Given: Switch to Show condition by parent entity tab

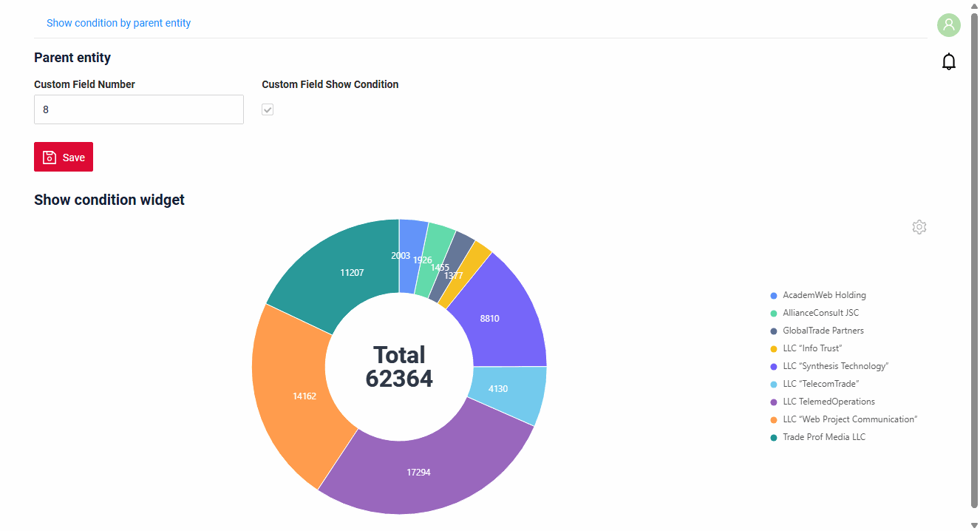Looking at the screenshot, I should click(118, 23).
